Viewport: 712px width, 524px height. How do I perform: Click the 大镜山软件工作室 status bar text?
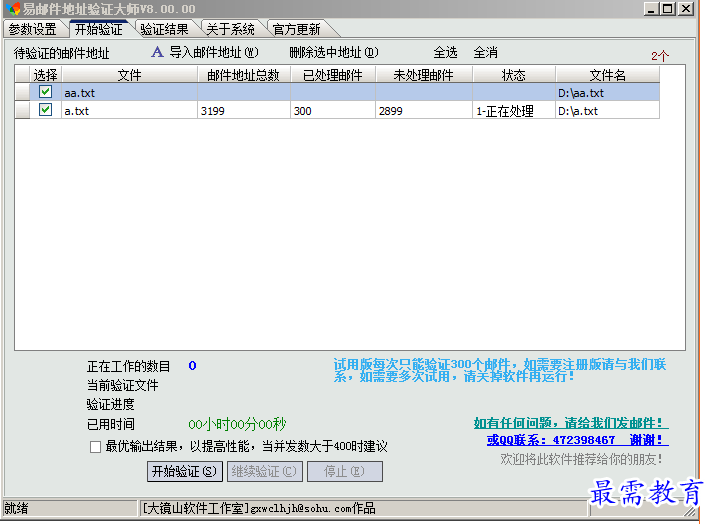coord(259,508)
